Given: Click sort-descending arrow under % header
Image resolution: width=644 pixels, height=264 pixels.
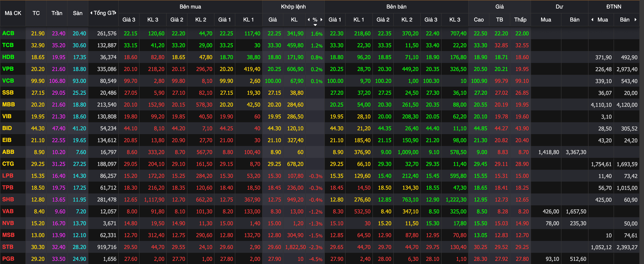Looking at the screenshot, I should click(315, 25).
